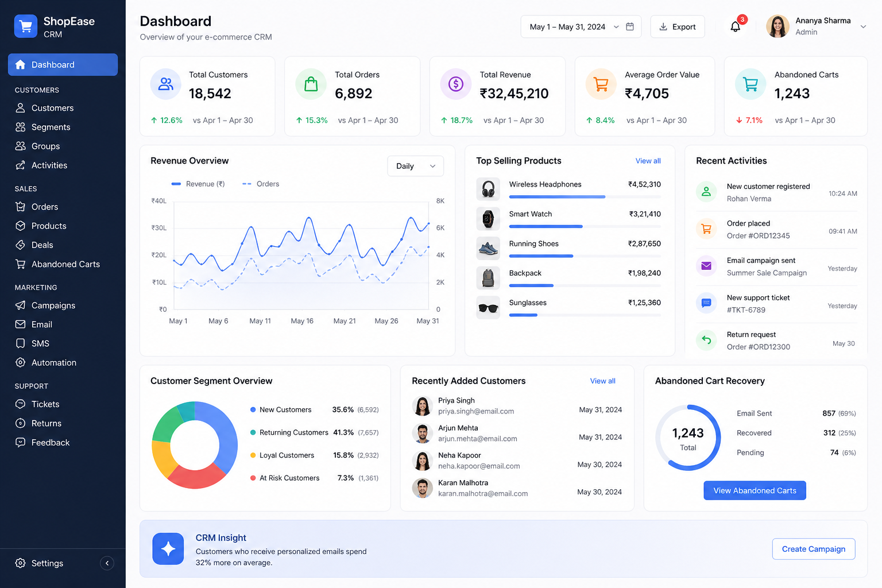Expand the Ananya Sharma profile menu chevron
The height and width of the screenshot is (588, 882).
pyautogui.click(x=862, y=26)
